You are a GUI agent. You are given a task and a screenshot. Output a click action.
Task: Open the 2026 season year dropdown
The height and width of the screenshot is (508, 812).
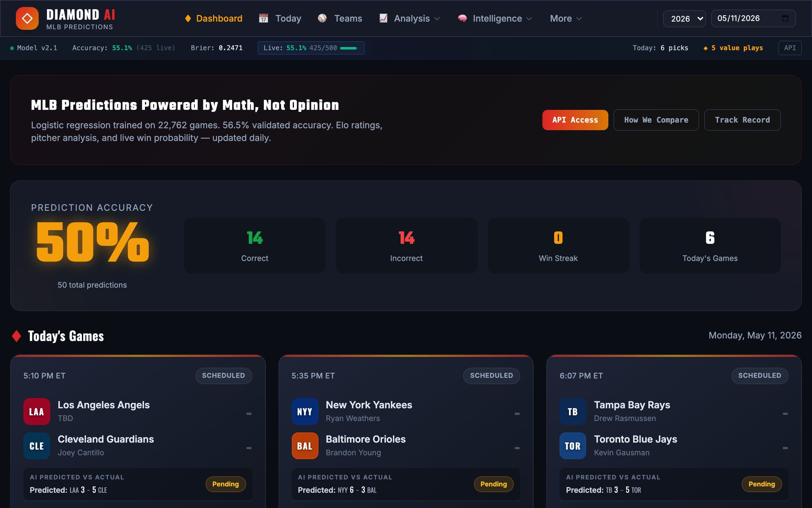point(684,18)
